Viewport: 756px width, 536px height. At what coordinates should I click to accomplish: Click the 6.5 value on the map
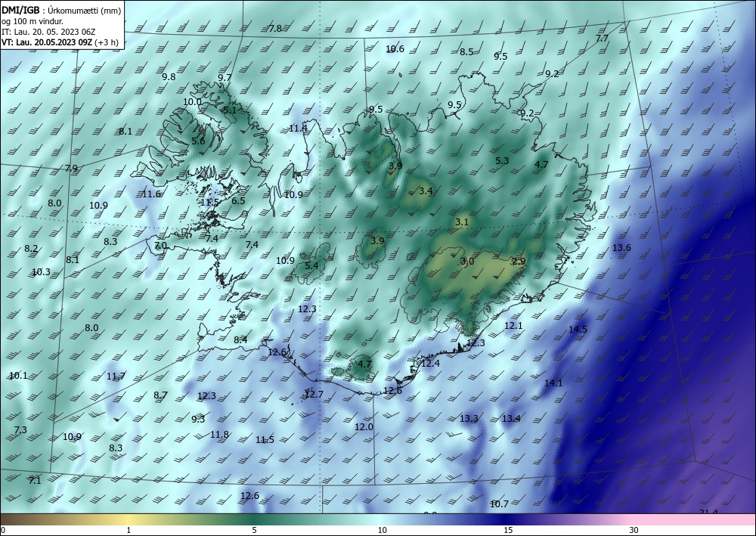coord(238,201)
